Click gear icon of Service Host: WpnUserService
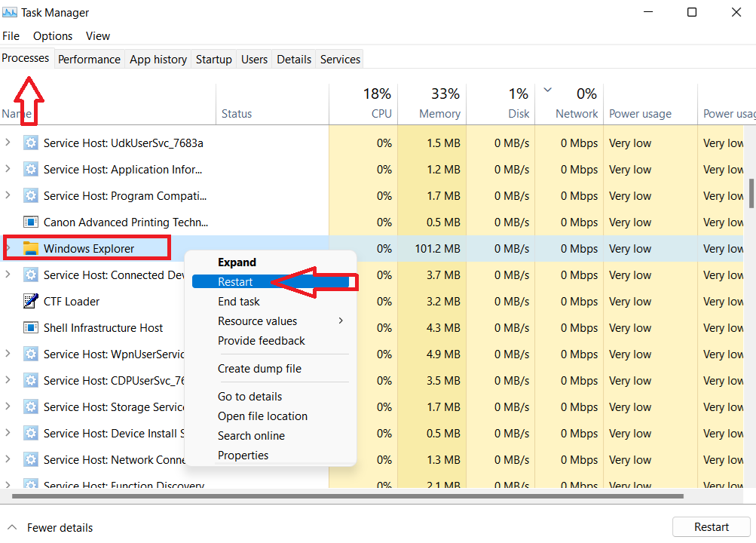This screenshot has height=543, width=756. pos(31,354)
